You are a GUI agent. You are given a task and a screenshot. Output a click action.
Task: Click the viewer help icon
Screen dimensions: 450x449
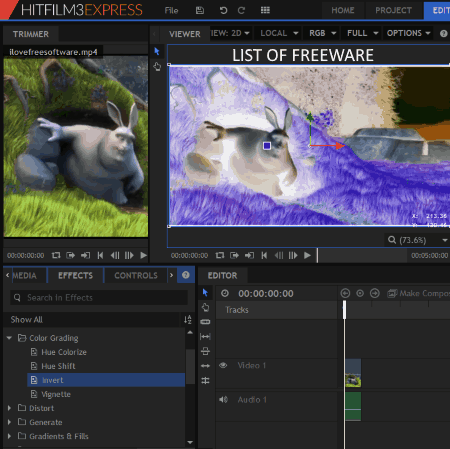pos(443,34)
